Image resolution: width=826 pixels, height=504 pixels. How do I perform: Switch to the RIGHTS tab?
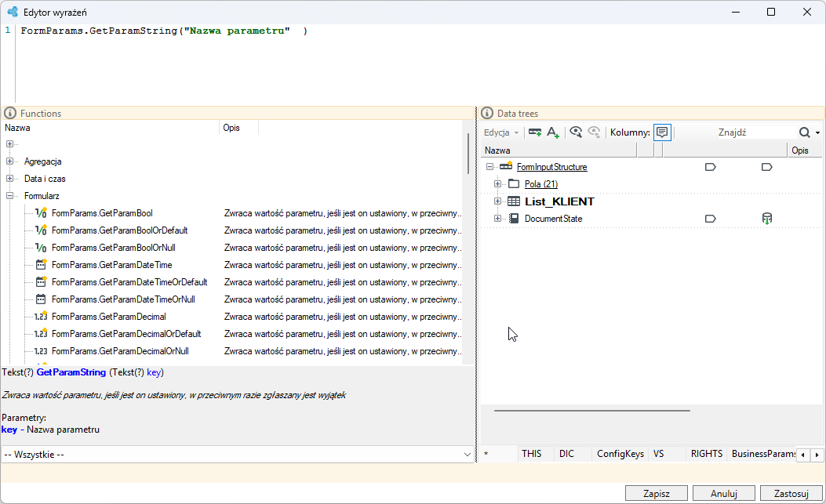(x=707, y=454)
